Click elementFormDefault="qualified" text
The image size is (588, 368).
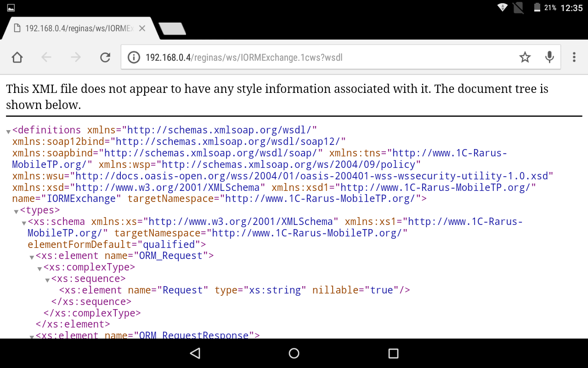tap(117, 244)
